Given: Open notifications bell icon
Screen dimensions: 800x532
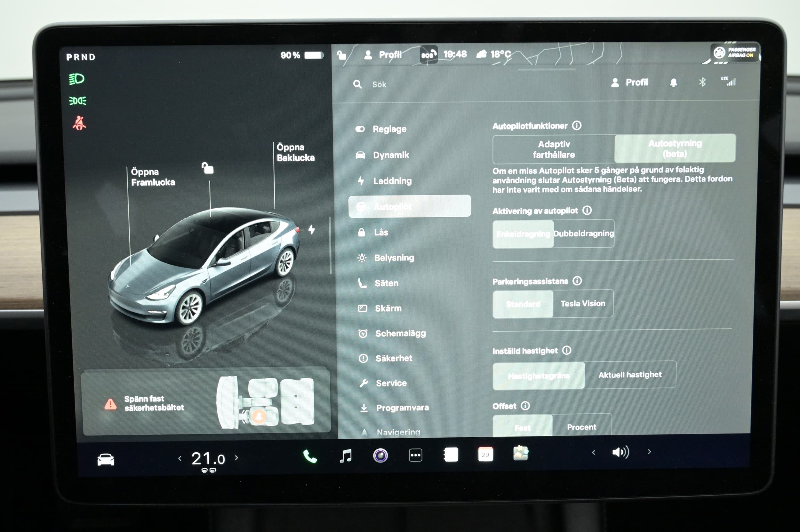Looking at the screenshot, I should [x=673, y=83].
